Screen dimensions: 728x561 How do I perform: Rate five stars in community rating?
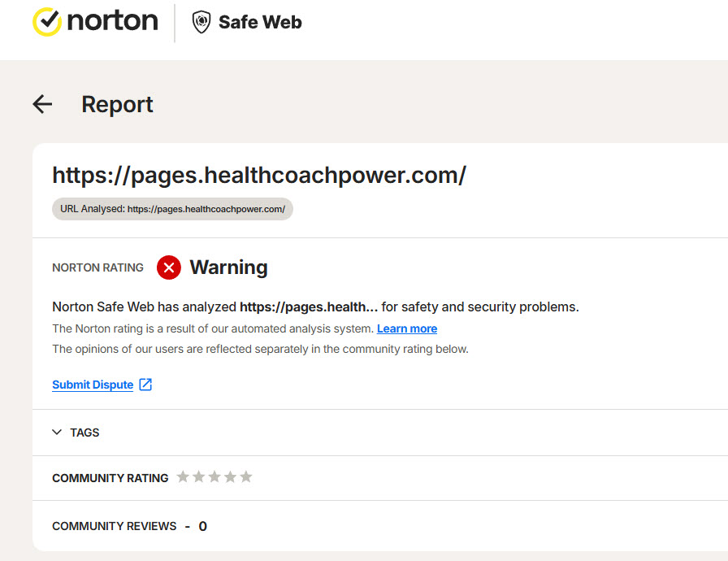pos(246,477)
